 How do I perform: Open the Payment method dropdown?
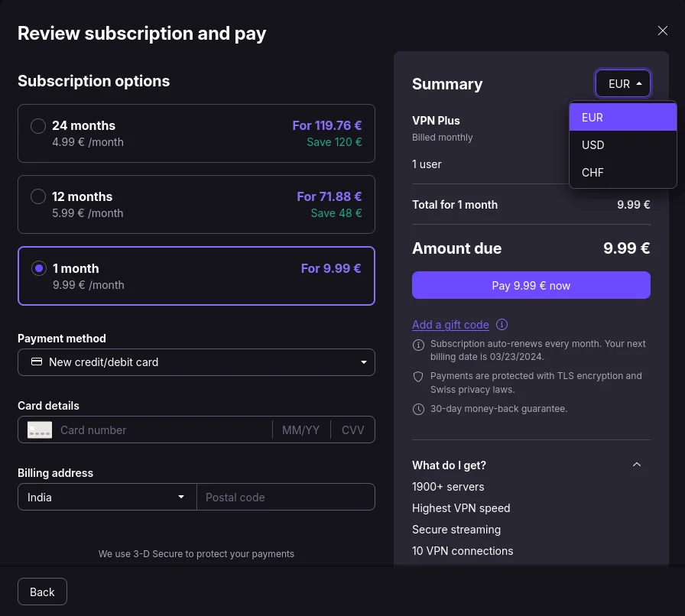point(196,362)
